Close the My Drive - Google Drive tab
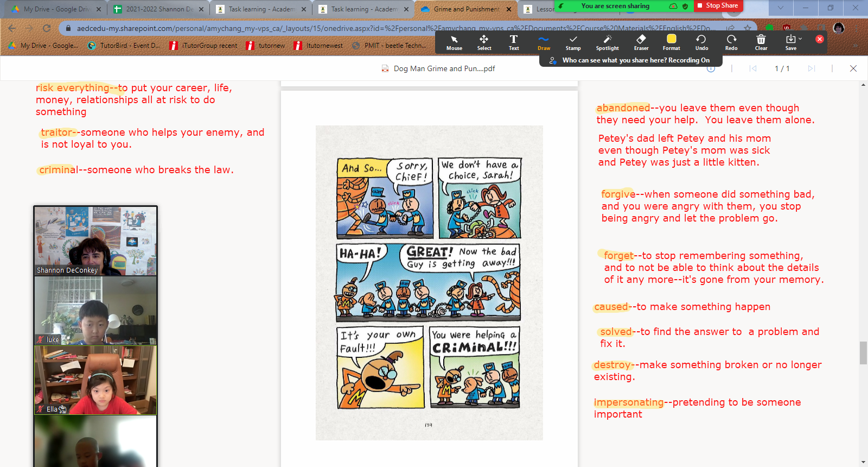 (99, 9)
